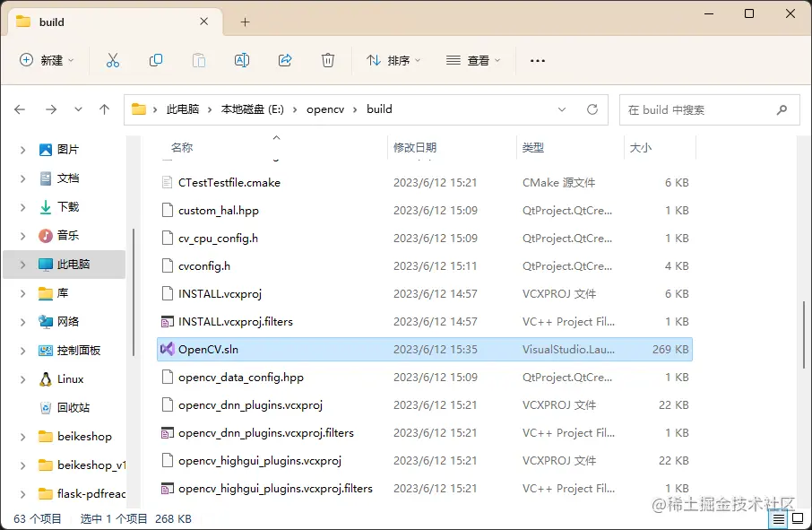The width and height of the screenshot is (812, 530).
Task: Open the 排序 sort dropdown
Action: tap(393, 61)
